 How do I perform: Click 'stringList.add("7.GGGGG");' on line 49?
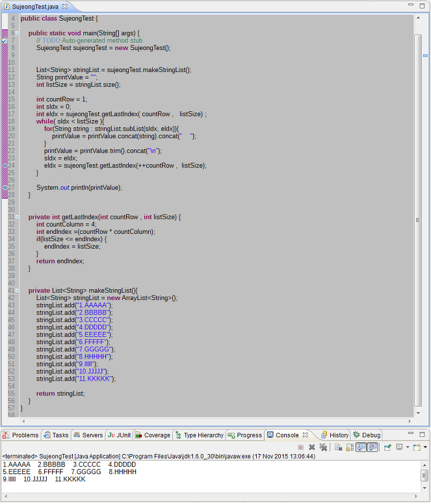coord(75,349)
